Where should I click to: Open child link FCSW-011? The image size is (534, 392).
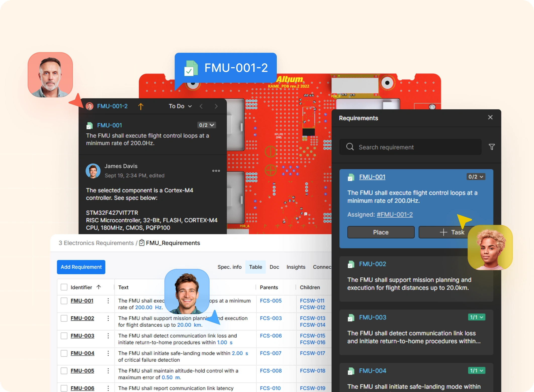pyautogui.click(x=312, y=301)
